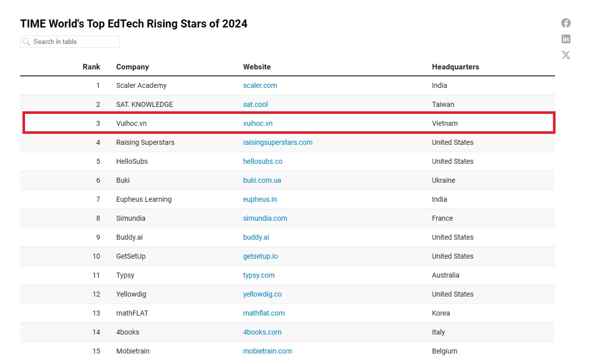
Task: Go to the buki.com.ua link
Action: click(x=262, y=180)
